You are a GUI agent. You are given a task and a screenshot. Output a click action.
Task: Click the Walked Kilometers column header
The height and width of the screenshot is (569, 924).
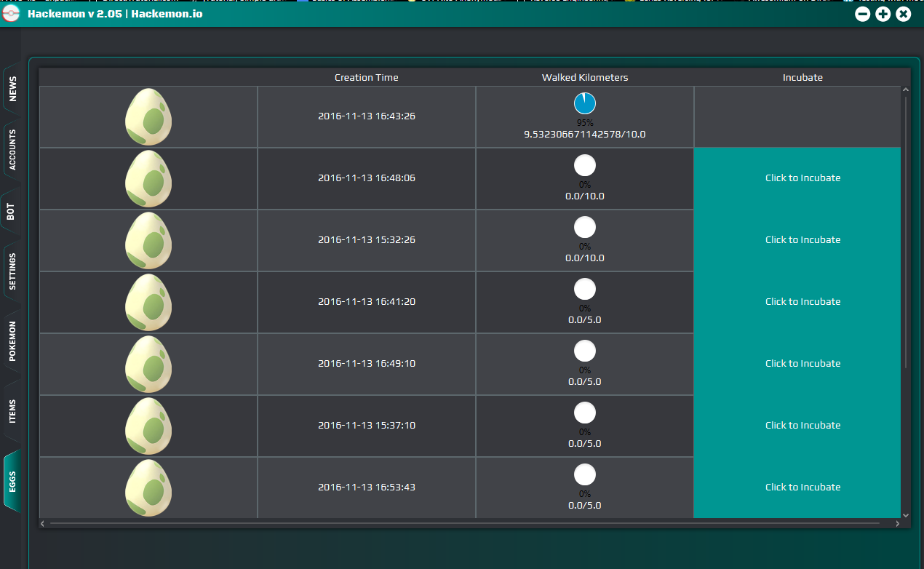(585, 77)
